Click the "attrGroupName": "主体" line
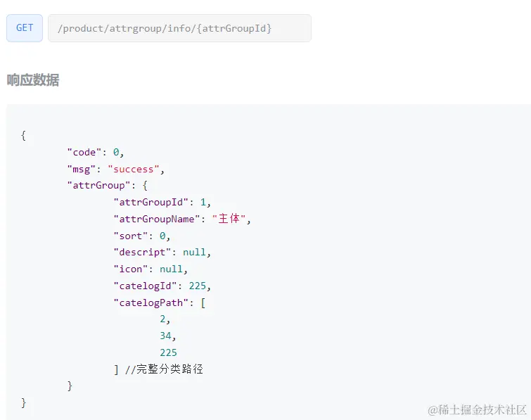The height and width of the screenshot is (420, 531). click(182, 219)
